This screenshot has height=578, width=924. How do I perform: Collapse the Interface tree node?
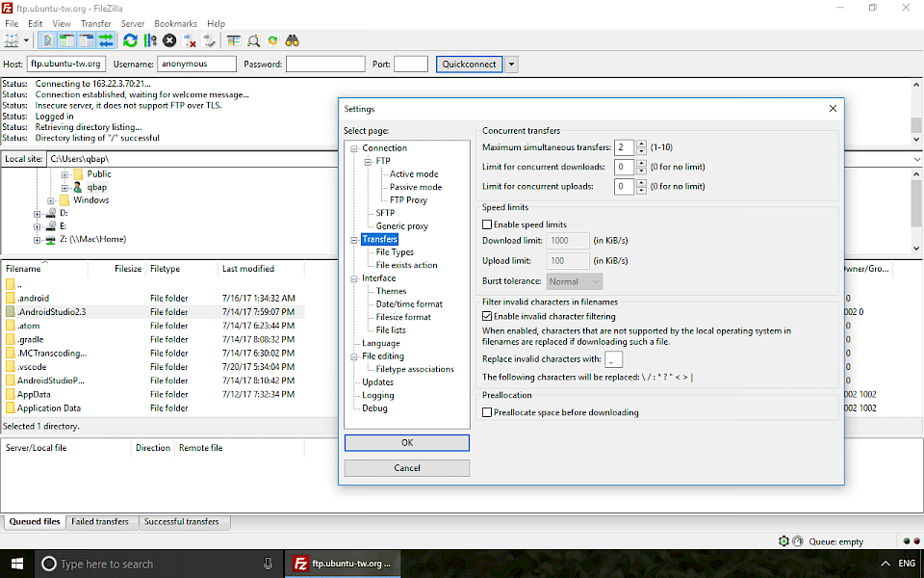click(x=354, y=278)
